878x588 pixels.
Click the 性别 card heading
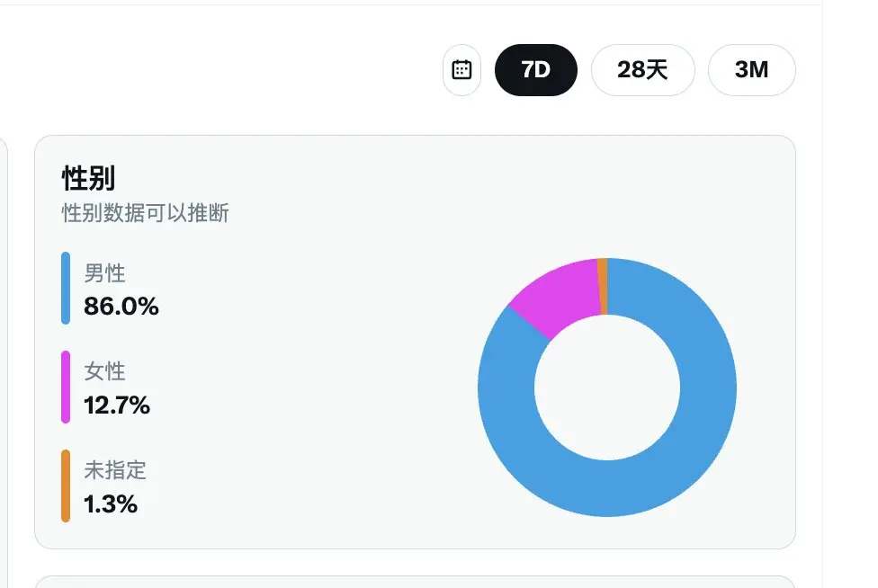[x=88, y=179]
